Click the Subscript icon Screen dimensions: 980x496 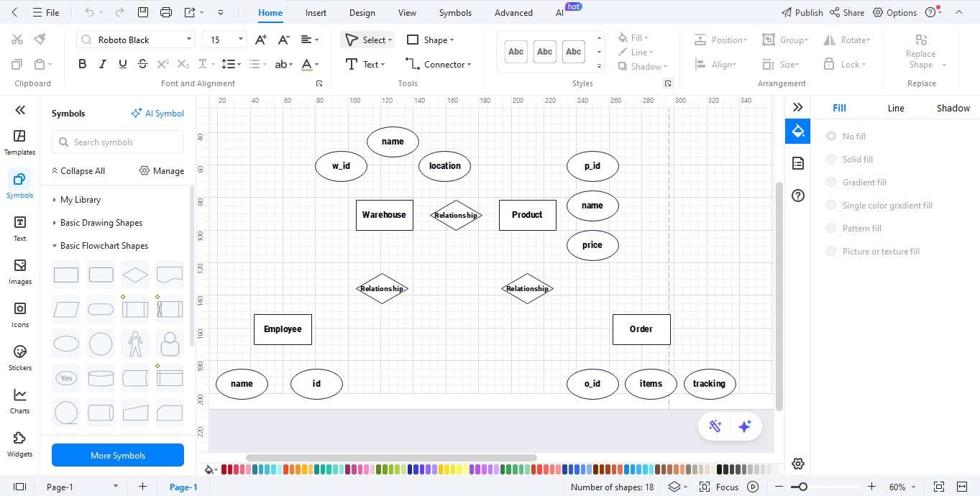click(x=183, y=64)
